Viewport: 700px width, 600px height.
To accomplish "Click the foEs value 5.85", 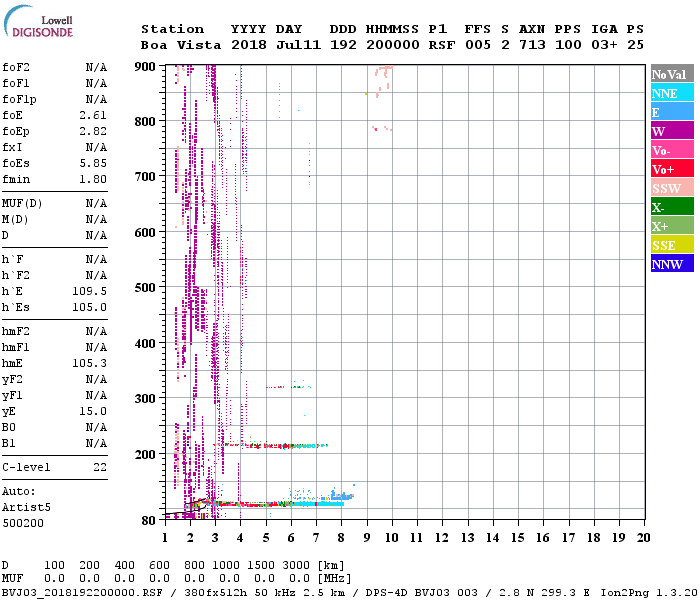I will tap(93, 163).
